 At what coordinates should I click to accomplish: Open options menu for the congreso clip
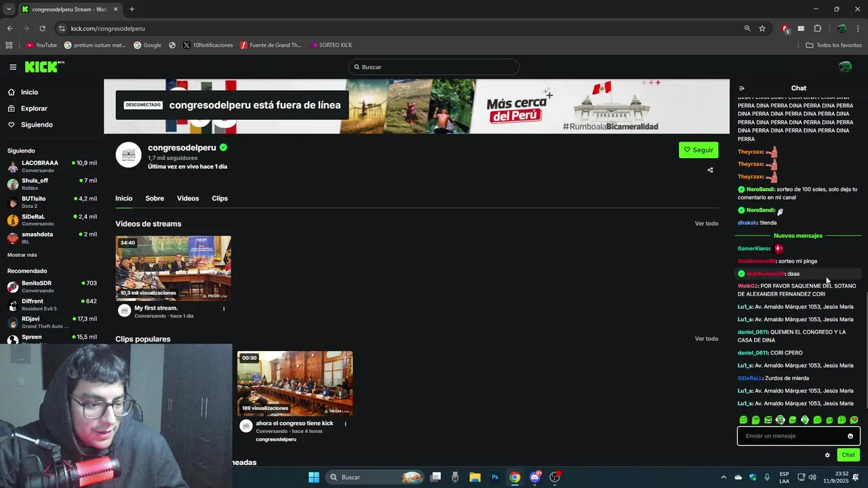pos(345,424)
